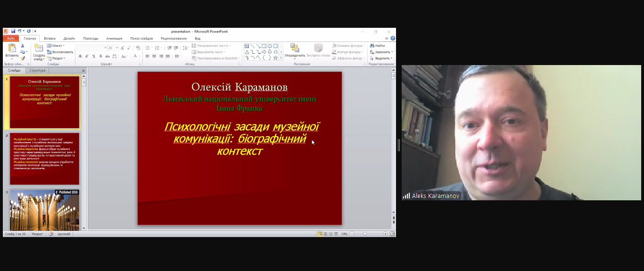
Task: Open the Упорядочить arrange dropdown
Action: 295,52
